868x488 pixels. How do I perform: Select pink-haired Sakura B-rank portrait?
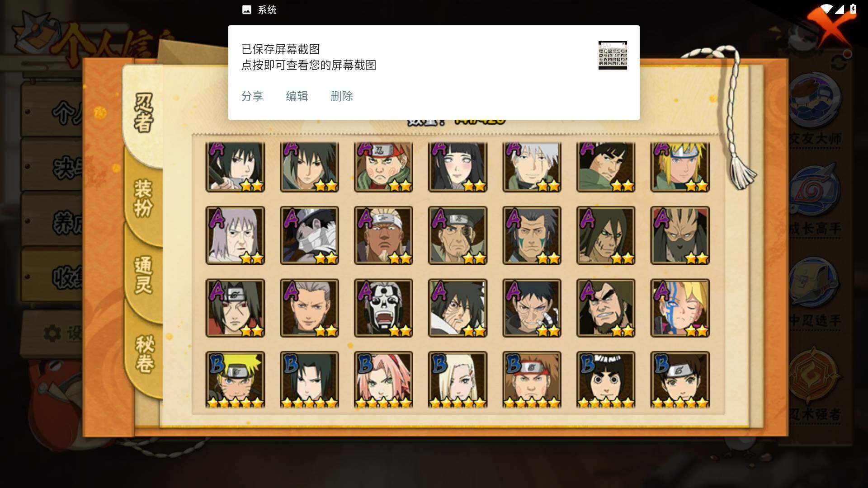[383, 380]
